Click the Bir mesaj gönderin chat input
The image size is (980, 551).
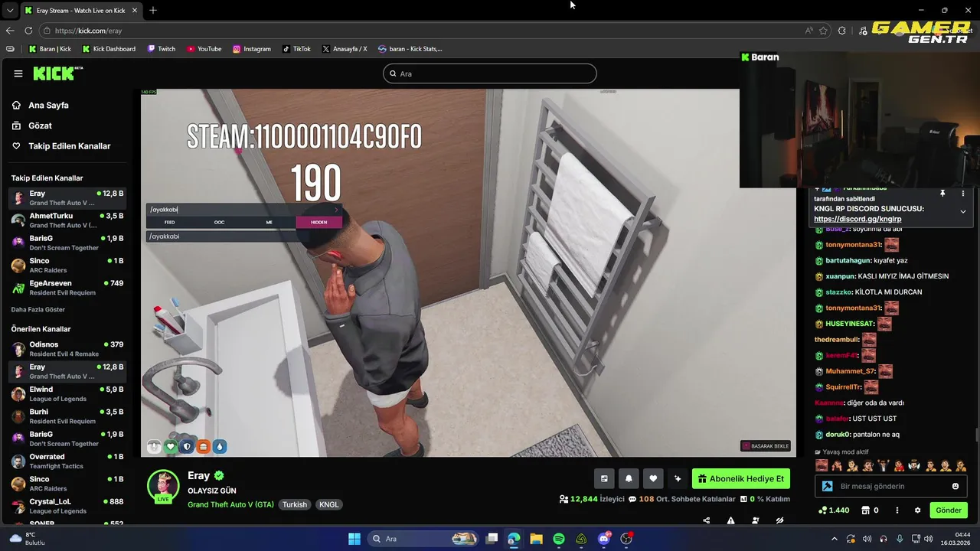click(x=891, y=486)
